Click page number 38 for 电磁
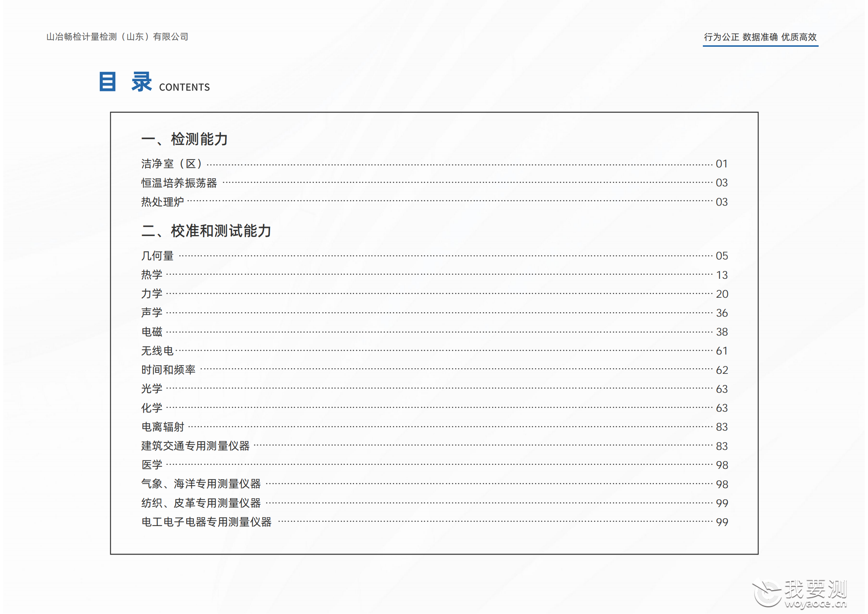This screenshot has height=614, width=868. pyautogui.click(x=722, y=332)
